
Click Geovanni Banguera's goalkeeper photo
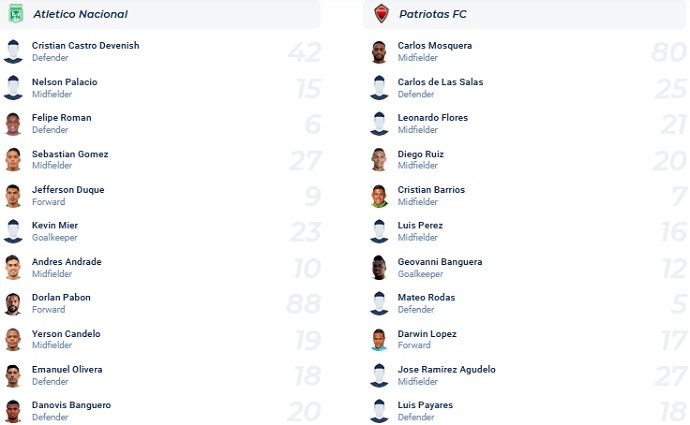pyautogui.click(x=379, y=268)
